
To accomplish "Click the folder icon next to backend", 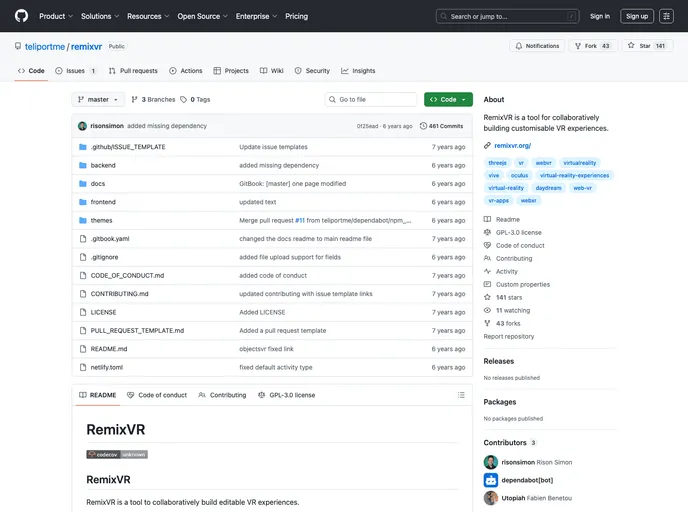I will [x=82, y=165].
